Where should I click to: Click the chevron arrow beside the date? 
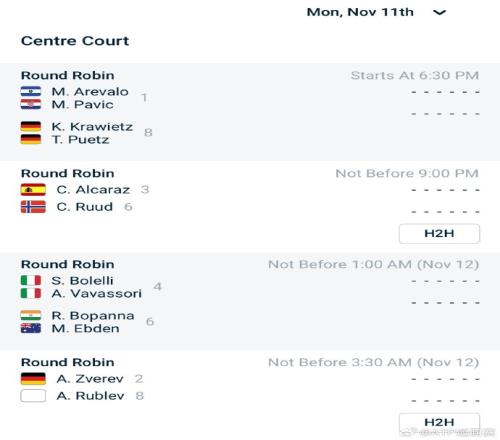pos(439,13)
